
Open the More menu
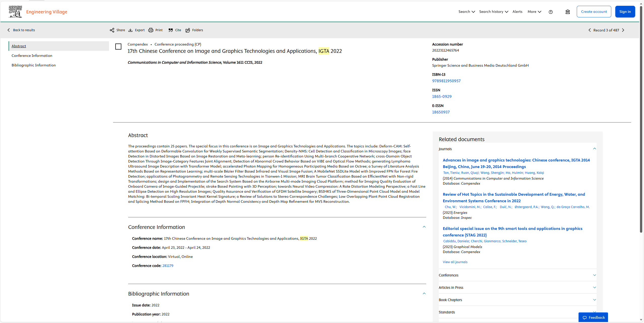(534, 12)
